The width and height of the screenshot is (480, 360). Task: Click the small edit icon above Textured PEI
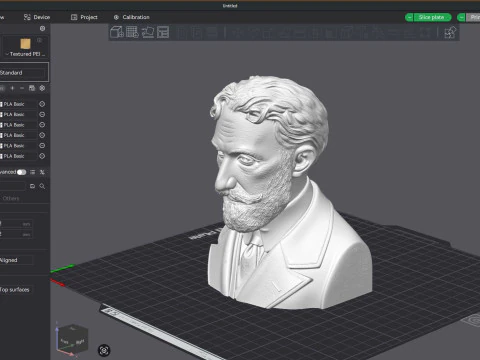pos(40,40)
